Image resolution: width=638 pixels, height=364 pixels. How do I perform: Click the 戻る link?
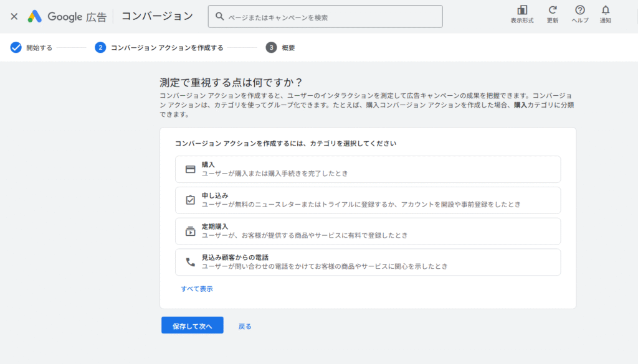pyautogui.click(x=244, y=325)
